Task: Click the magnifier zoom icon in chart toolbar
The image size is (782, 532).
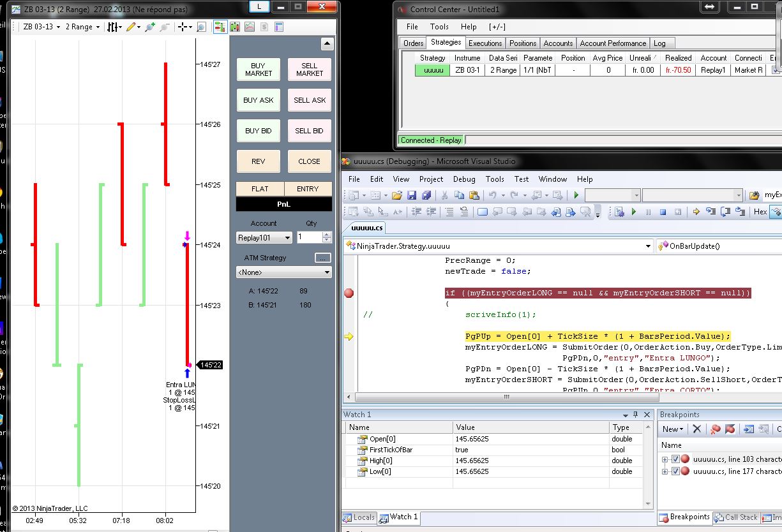Action: (x=201, y=27)
